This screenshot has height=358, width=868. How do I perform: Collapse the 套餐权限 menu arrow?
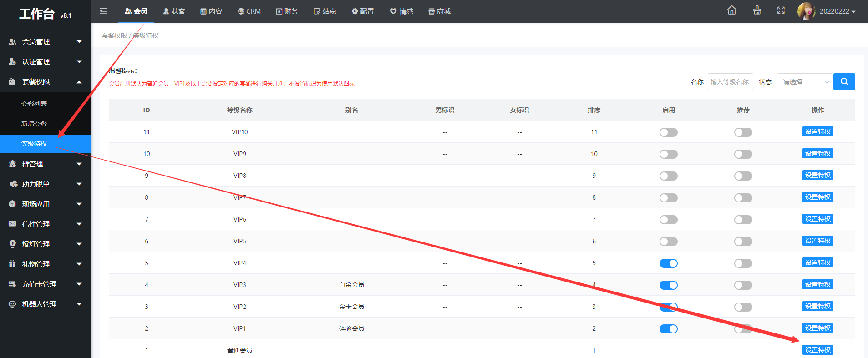[x=79, y=82]
